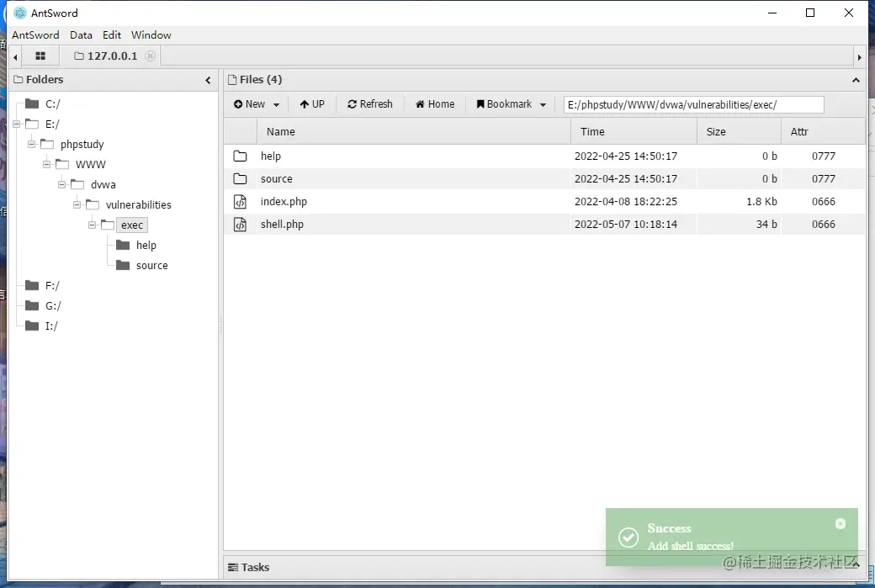
Task: Go to the Home directory
Action: pos(435,104)
